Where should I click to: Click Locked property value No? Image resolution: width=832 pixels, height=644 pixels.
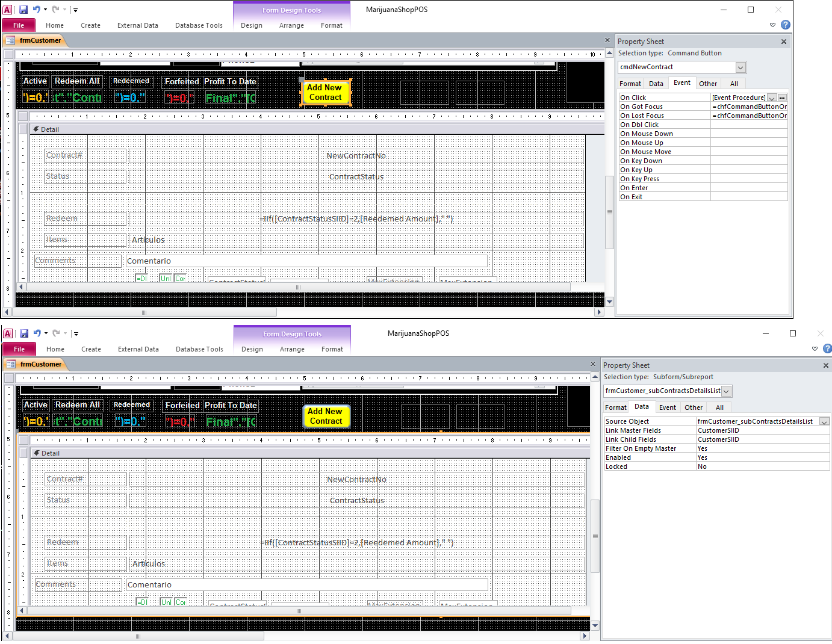click(x=763, y=466)
